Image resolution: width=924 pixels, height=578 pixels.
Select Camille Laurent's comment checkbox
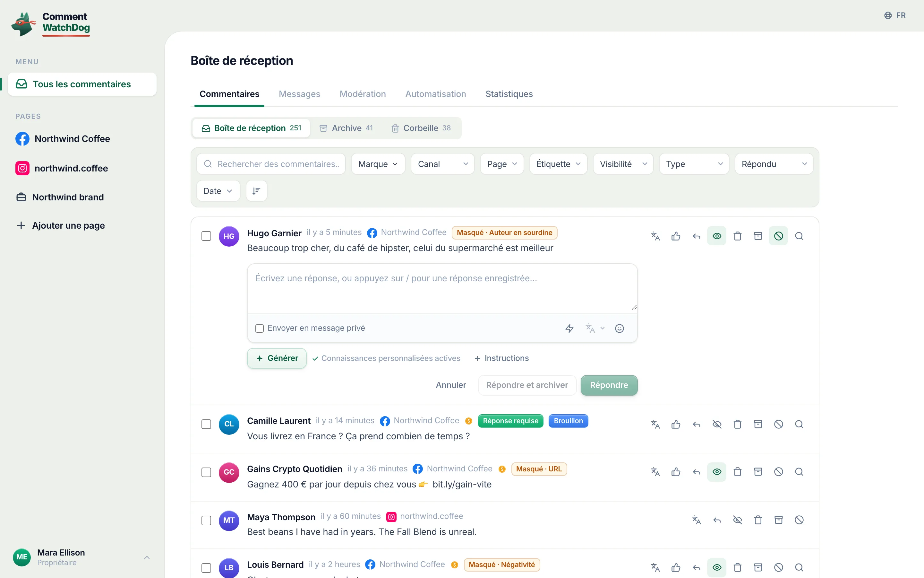(x=206, y=424)
